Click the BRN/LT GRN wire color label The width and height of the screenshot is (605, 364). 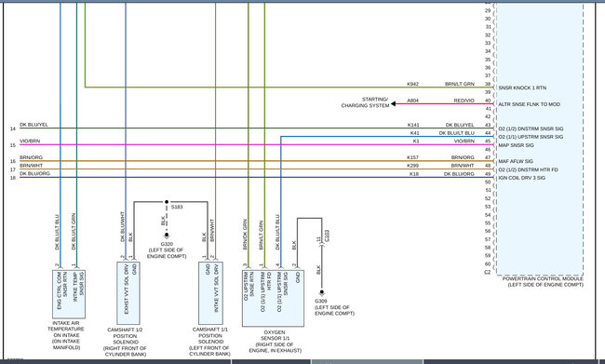point(460,84)
